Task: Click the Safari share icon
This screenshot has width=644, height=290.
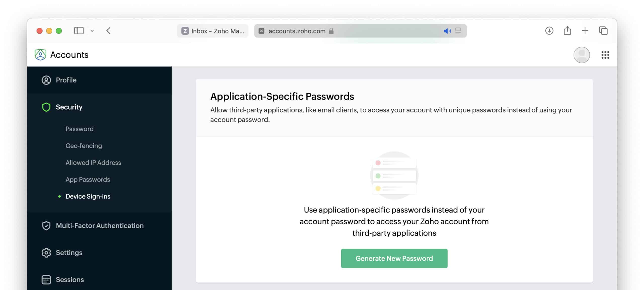Action: click(567, 31)
